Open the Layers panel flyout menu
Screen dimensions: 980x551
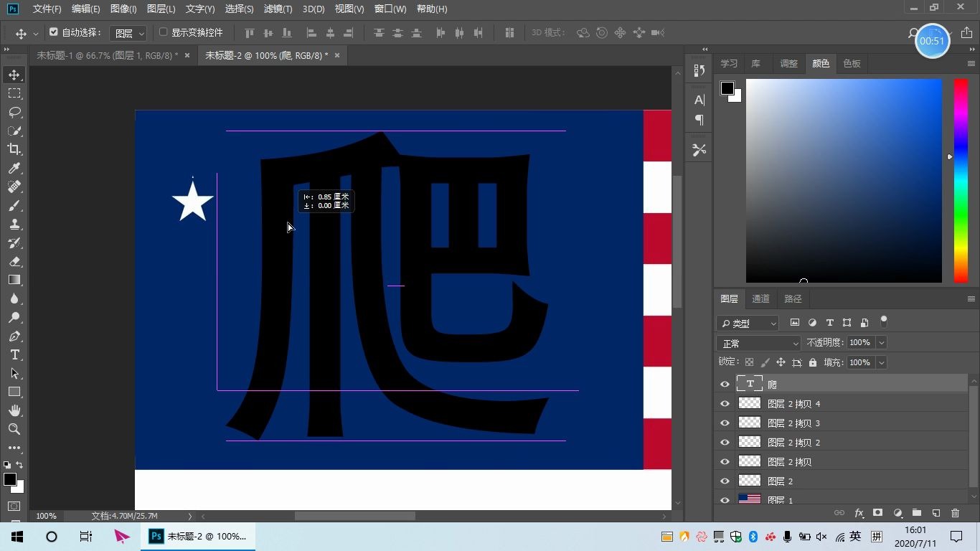(971, 299)
